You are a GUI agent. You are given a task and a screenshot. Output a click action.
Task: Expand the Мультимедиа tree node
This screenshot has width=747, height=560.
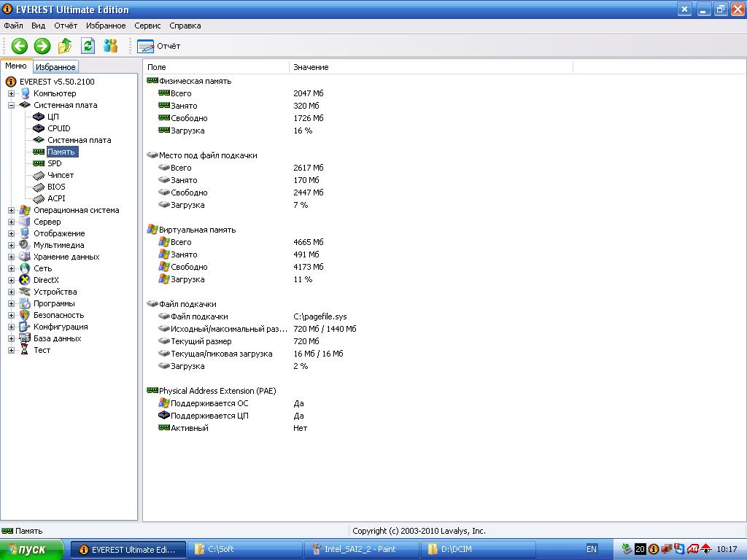point(11,245)
